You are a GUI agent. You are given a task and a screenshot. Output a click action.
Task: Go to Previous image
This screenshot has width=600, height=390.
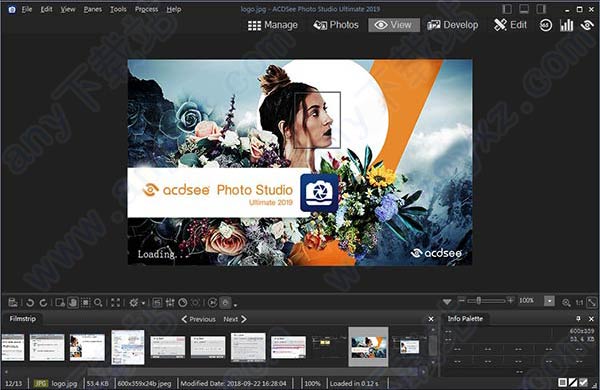point(198,319)
